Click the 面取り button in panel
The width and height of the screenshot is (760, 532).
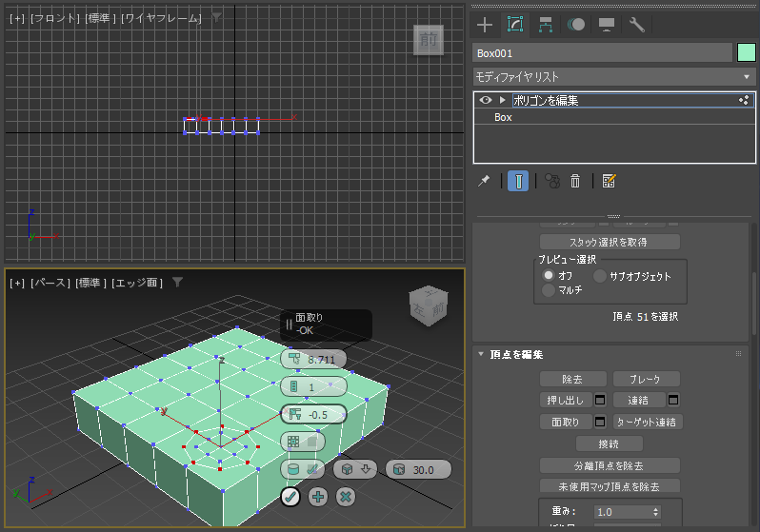(x=566, y=422)
